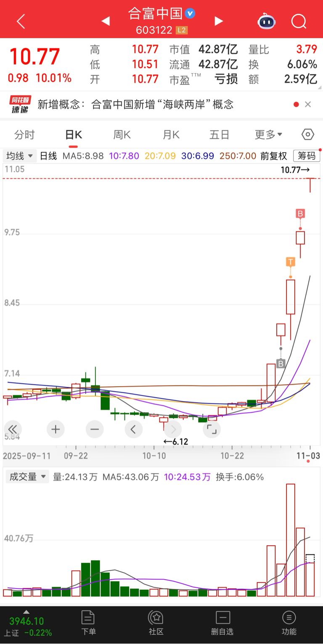Screen dimensions: 323x644
Task: Select the 月K tab
Action: [x=171, y=135]
